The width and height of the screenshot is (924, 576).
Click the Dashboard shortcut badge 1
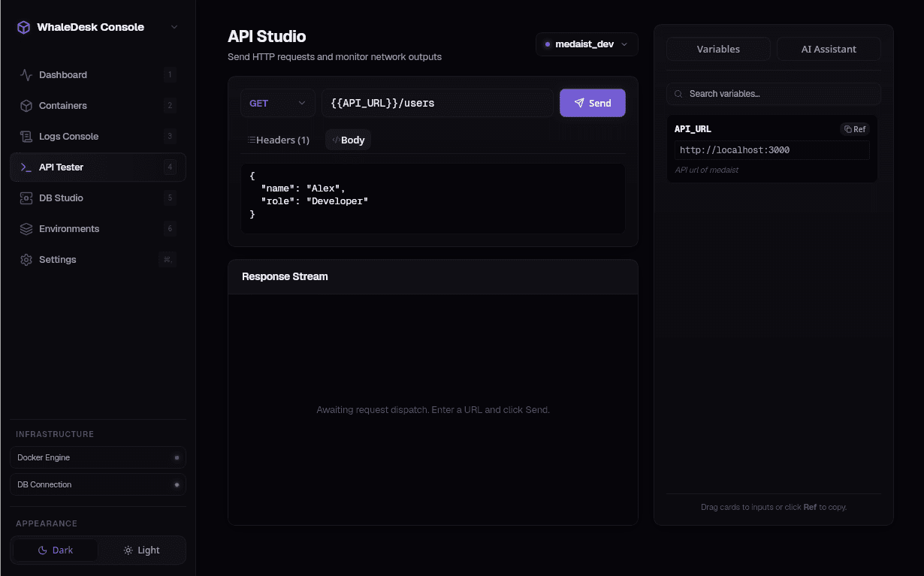coord(170,75)
